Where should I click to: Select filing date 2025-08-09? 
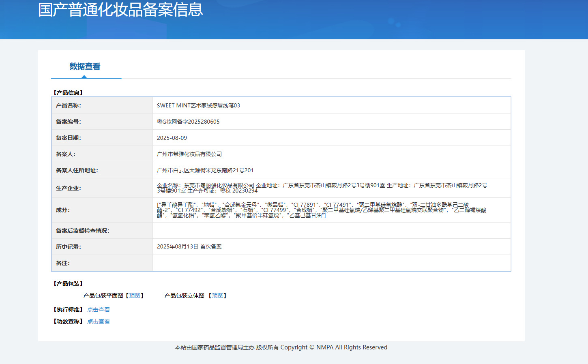(x=172, y=138)
